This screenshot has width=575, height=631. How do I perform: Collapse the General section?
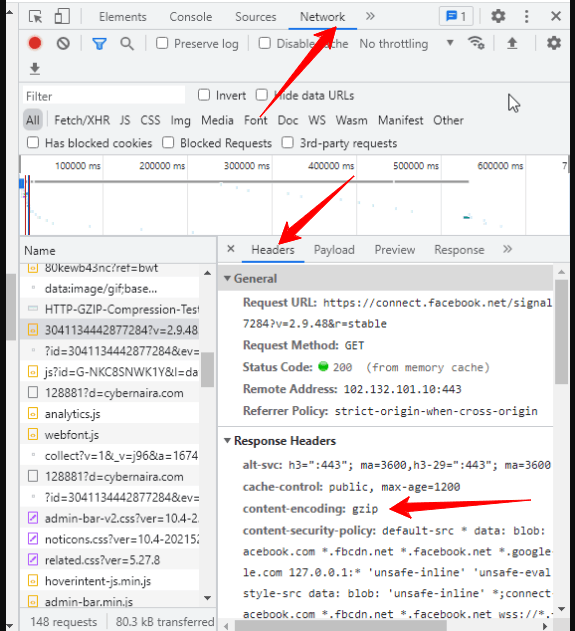[x=227, y=278]
